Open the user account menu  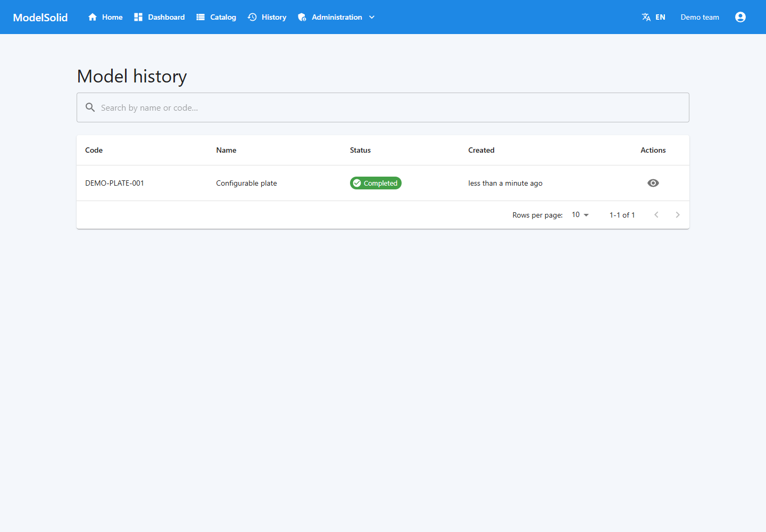(740, 17)
